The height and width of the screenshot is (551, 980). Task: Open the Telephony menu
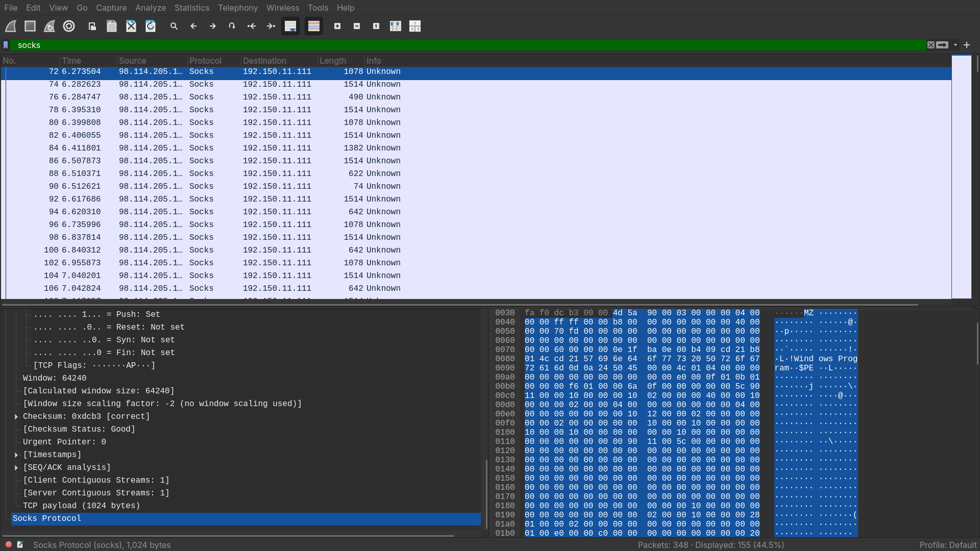[x=238, y=8]
